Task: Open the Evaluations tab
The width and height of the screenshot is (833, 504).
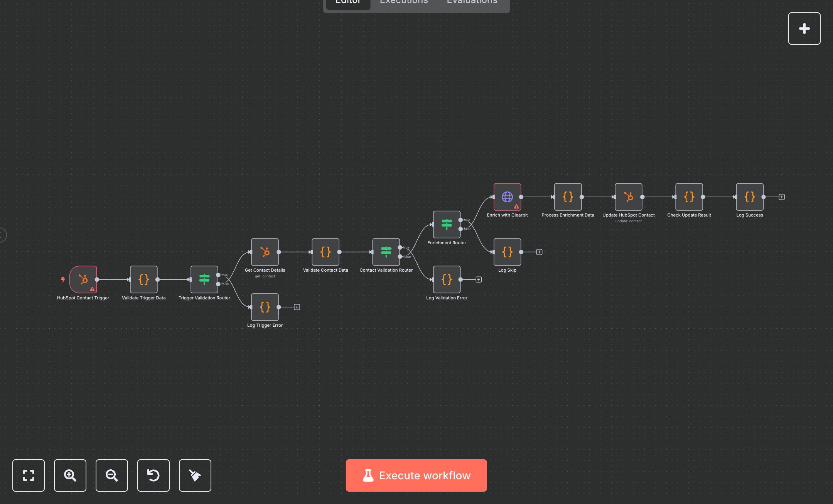Action: [x=471, y=2]
